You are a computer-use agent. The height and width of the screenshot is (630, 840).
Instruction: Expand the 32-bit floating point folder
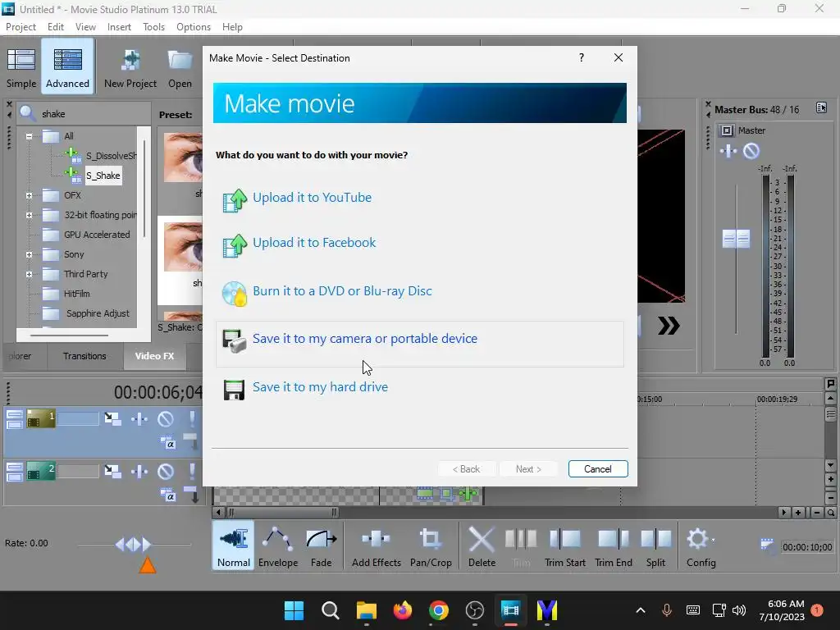29,216
